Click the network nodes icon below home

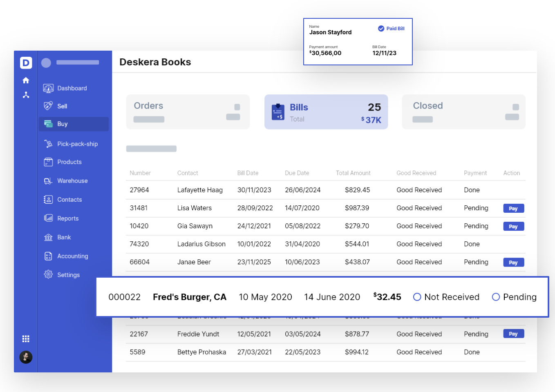point(26,95)
